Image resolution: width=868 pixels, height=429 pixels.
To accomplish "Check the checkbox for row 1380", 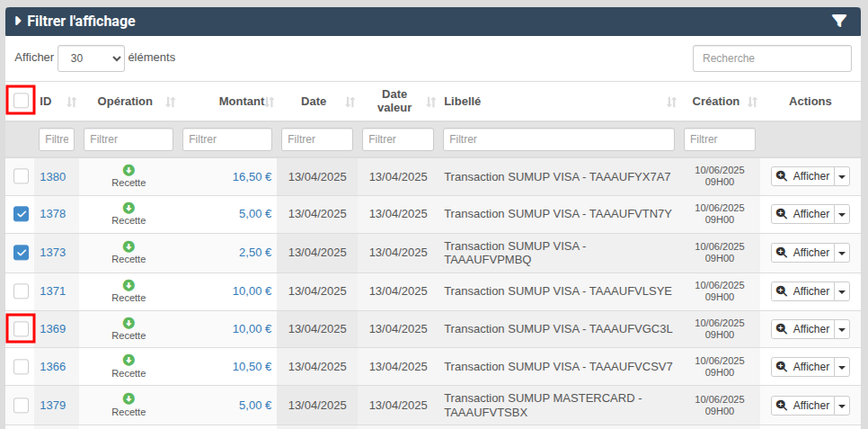I will [21, 176].
